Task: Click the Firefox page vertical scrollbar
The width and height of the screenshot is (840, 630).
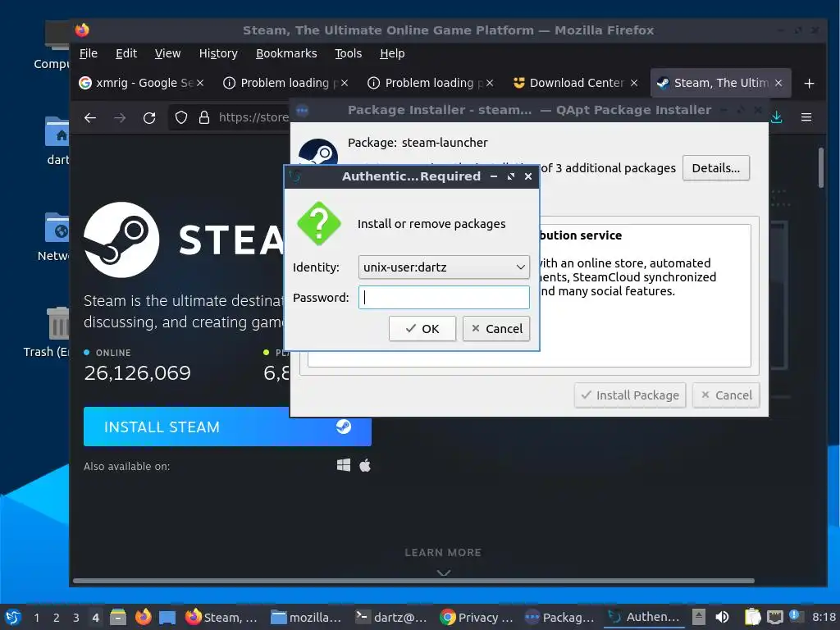Action: (820, 167)
